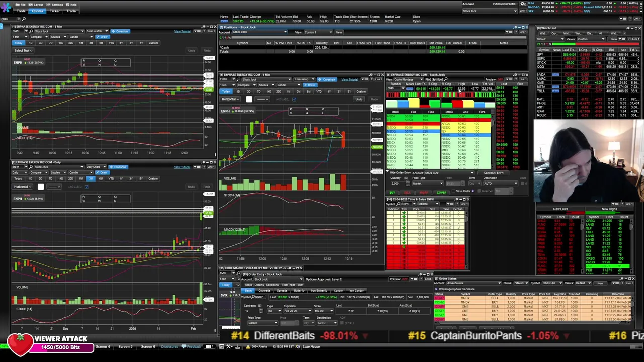Open Disclosures link in bottom bar
Image resolution: width=644 pixels, height=362 pixels.
(x=170, y=346)
